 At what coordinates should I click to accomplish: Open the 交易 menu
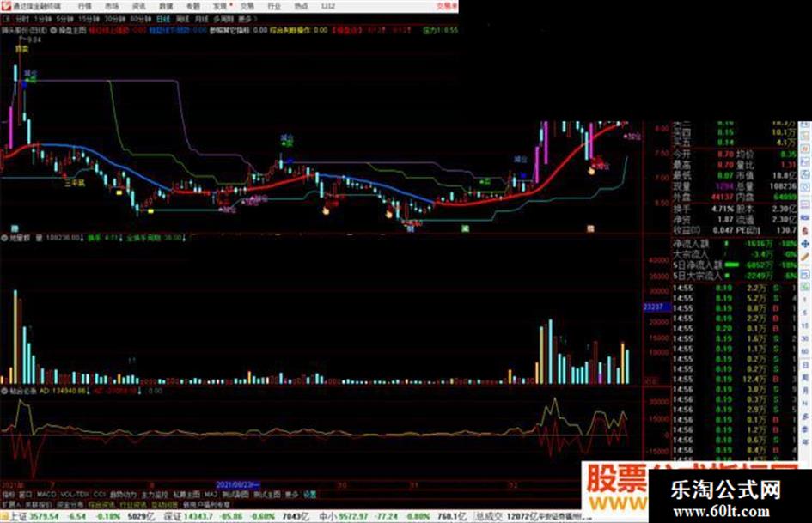tap(247, 6)
